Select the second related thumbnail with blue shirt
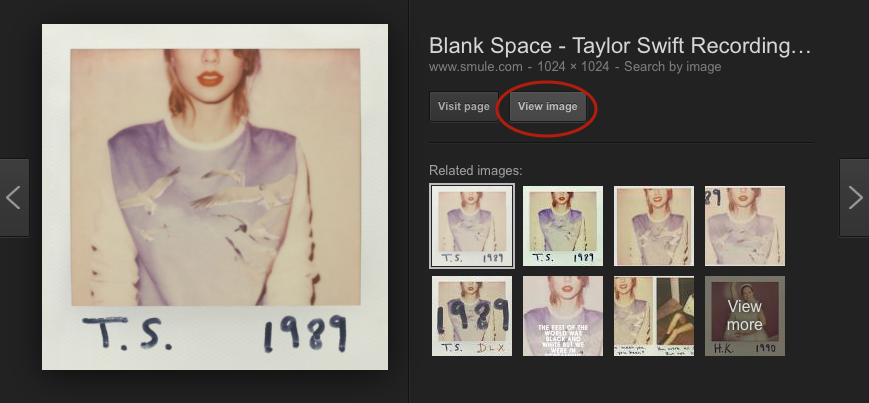The width and height of the screenshot is (869, 403). pyautogui.click(x=563, y=226)
